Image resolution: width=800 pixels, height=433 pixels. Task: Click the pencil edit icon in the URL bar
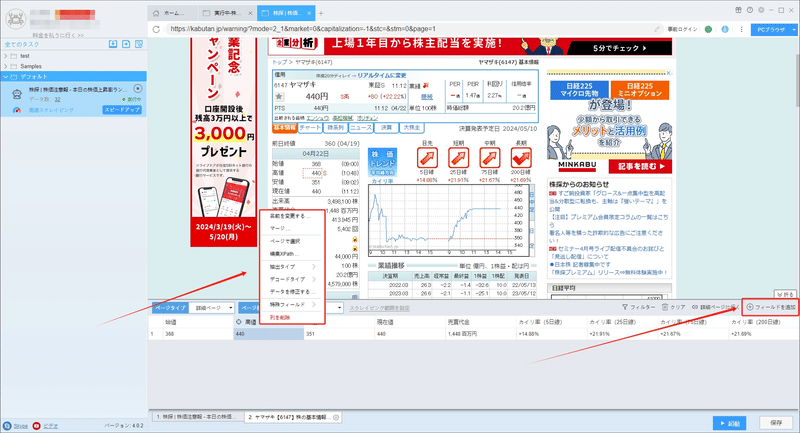click(657, 29)
